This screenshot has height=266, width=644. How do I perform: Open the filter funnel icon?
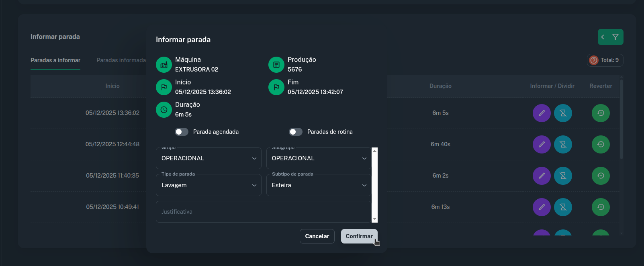tap(615, 37)
